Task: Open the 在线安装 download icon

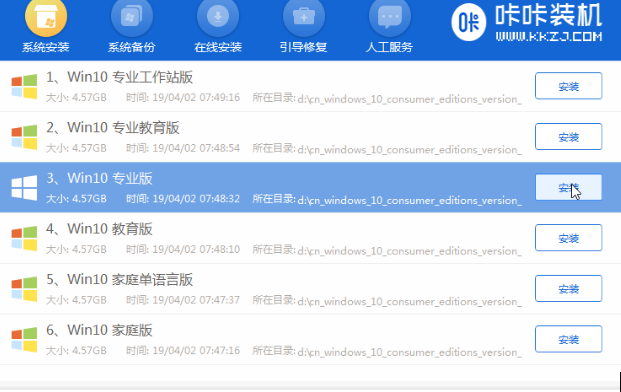Action: [x=218, y=17]
